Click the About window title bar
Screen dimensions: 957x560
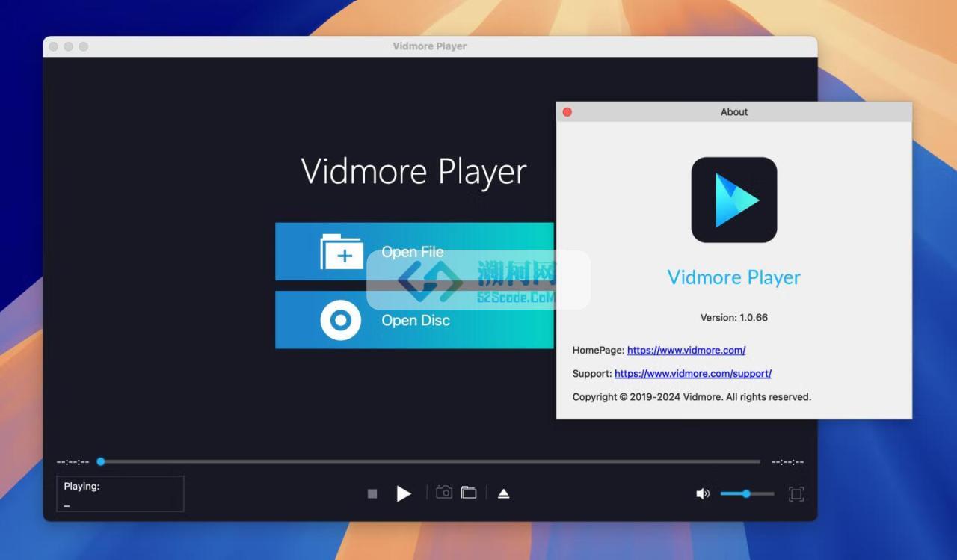point(734,112)
